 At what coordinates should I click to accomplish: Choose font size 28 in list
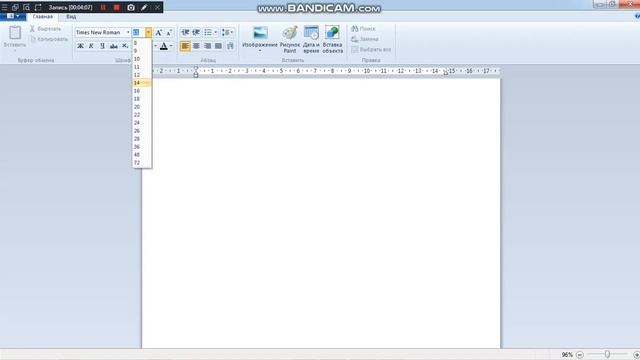click(142, 139)
